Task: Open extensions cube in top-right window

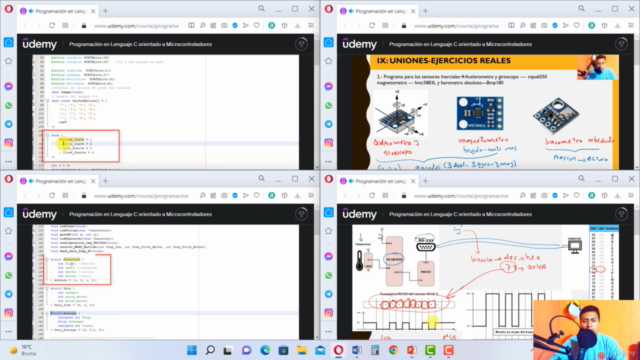Action: (604, 25)
